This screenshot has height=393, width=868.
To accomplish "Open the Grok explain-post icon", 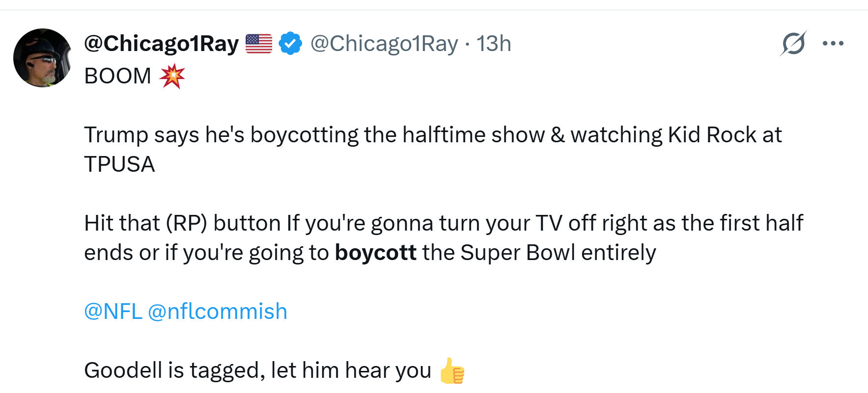I will click(793, 44).
